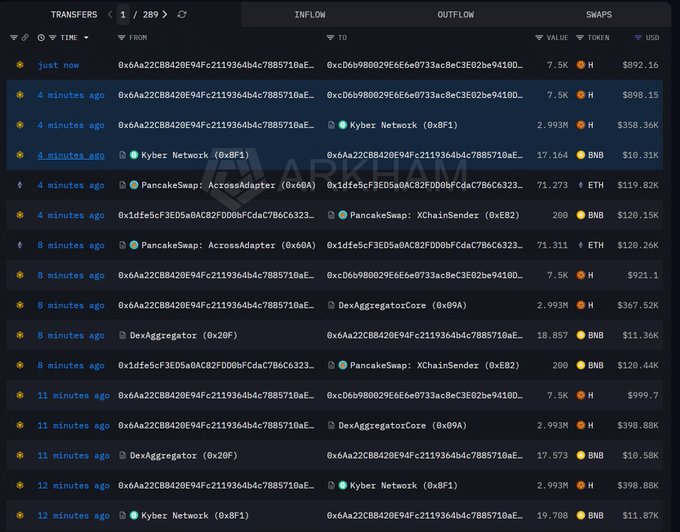680x532 pixels.
Task: Click the H token icon in the $892.16 row
Action: pyautogui.click(x=581, y=65)
